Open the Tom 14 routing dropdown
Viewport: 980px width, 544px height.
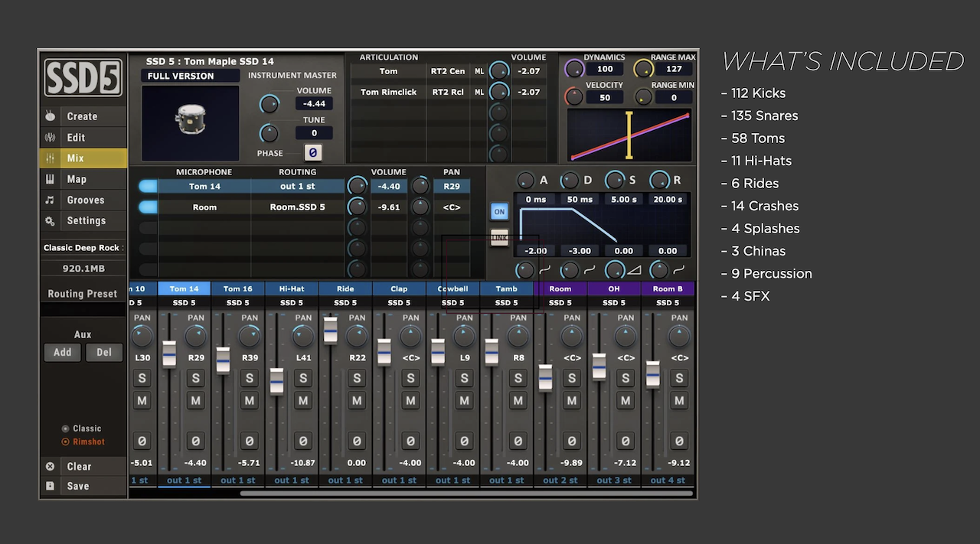point(297,186)
